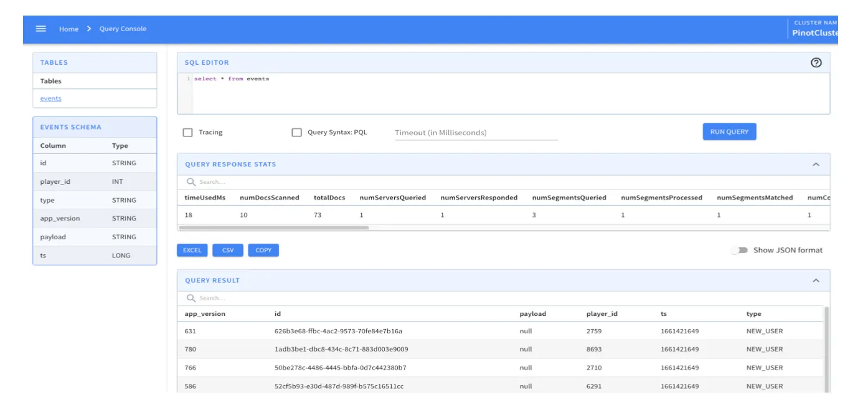The width and height of the screenshot is (868, 420).
Task: Open the events table from sidebar
Action: point(50,98)
